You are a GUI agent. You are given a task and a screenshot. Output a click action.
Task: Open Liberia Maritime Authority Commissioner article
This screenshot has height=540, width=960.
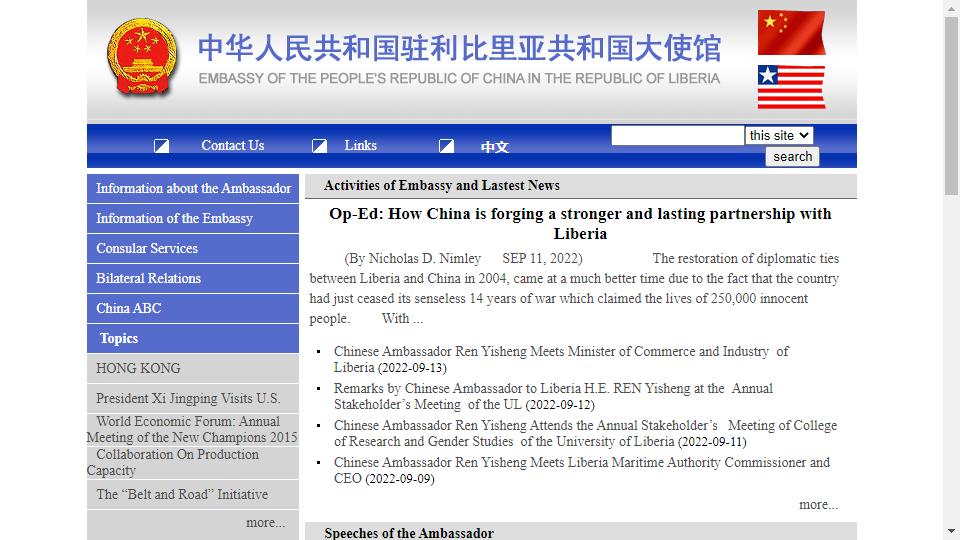click(582, 470)
